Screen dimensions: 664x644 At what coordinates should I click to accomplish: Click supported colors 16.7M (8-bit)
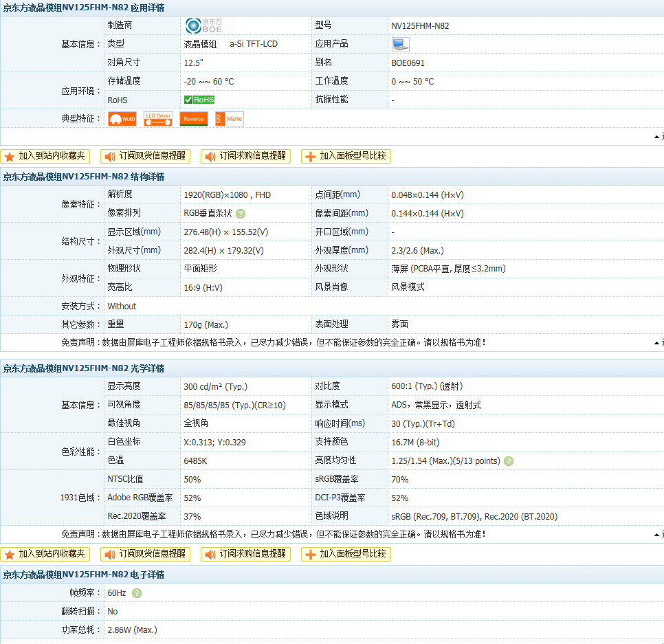(415, 443)
